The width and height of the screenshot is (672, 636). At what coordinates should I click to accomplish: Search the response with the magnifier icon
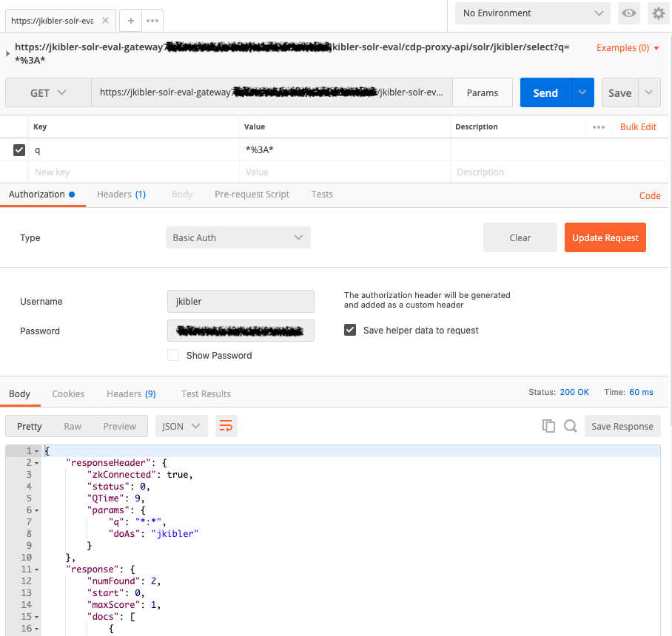570,426
